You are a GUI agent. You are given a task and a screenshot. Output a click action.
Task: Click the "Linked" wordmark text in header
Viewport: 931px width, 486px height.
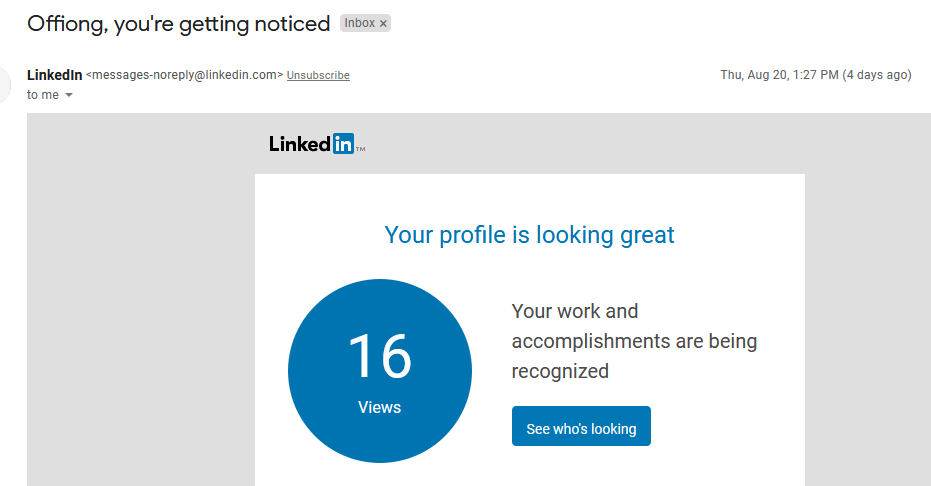pyautogui.click(x=300, y=144)
